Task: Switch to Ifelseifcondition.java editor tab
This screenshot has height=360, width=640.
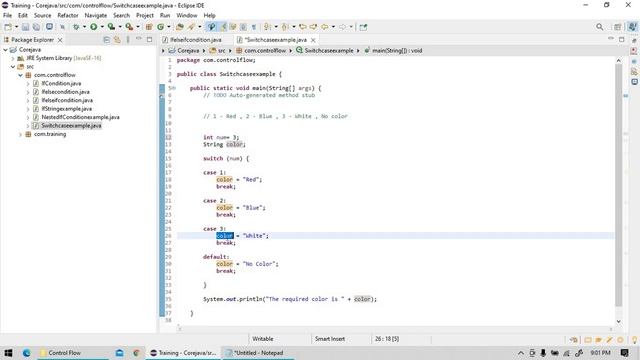Action: (x=192, y=40)
